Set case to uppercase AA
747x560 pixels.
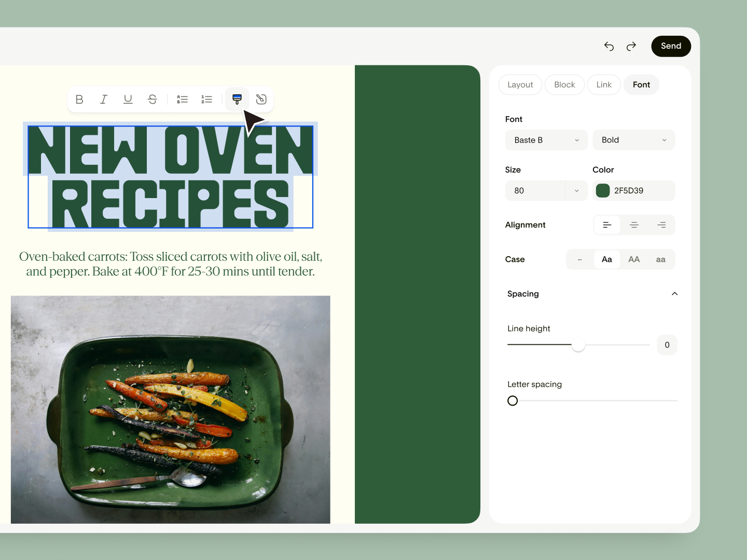click(x=634, y=259)
